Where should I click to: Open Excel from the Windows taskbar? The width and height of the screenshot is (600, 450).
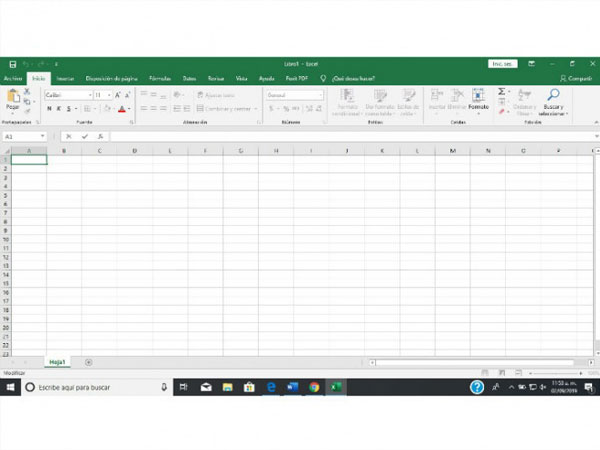click(336, 387)
